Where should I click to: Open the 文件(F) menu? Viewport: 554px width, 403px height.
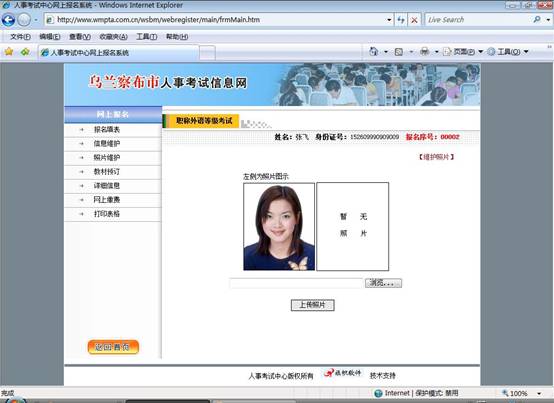tap(20, 37)
